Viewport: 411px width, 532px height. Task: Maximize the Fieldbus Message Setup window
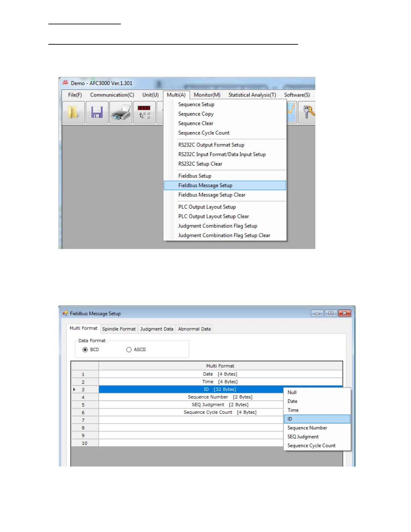tap(331, 313)
